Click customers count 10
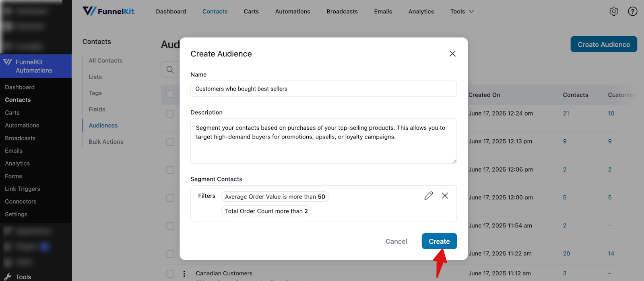Screen dimensions: 644x281 611,114
